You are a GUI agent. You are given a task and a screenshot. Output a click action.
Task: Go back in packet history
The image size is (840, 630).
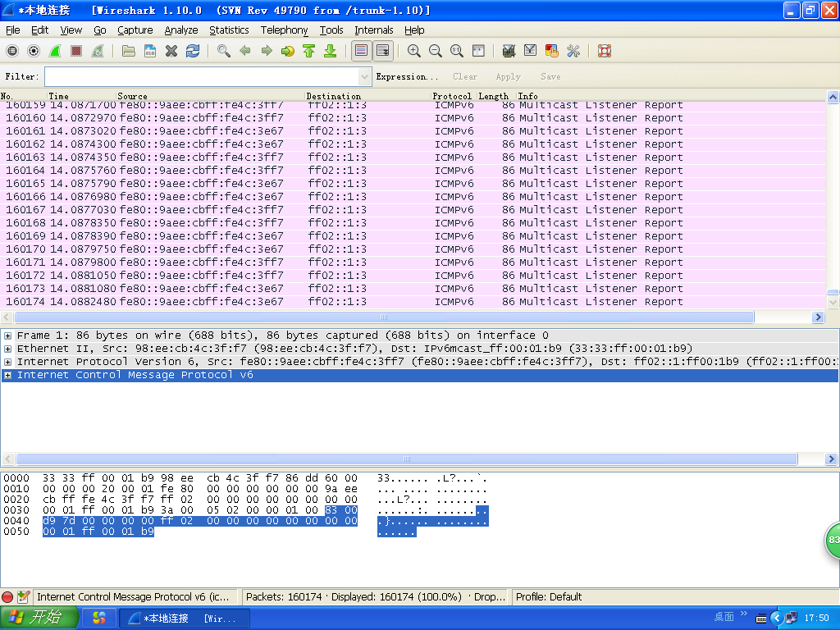(x=245, y=51)
